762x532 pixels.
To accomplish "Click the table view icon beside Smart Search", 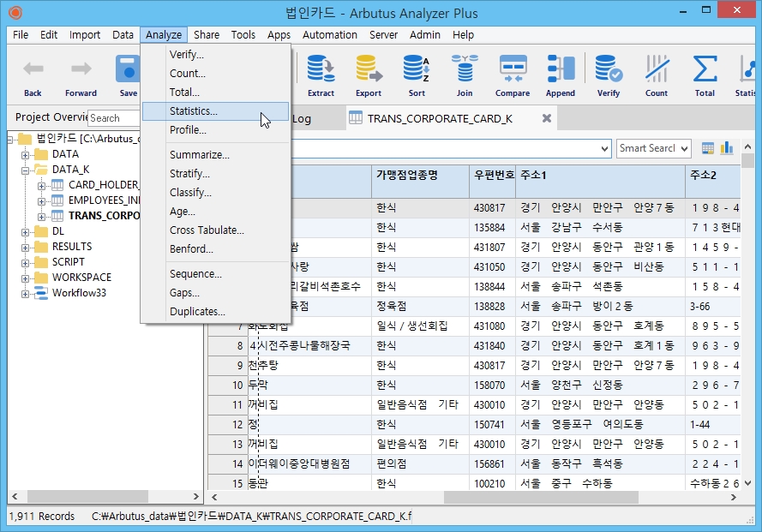I will click(708, 148).
